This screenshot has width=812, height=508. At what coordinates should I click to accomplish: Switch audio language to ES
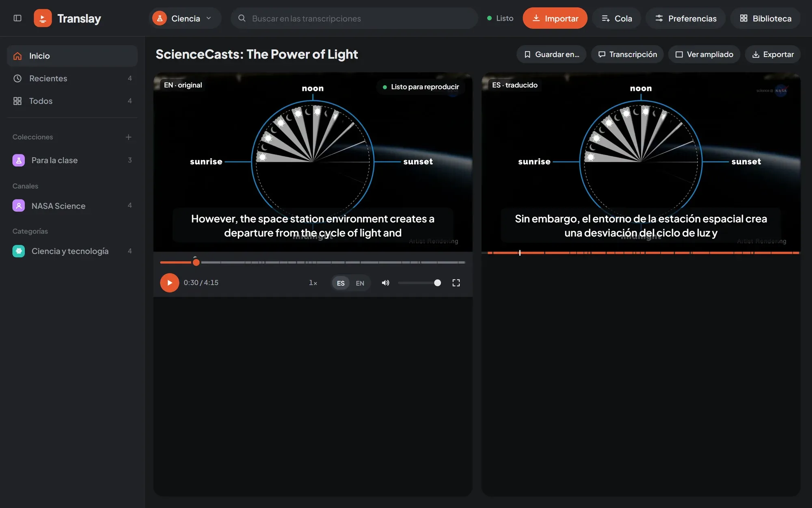(341, 283)
